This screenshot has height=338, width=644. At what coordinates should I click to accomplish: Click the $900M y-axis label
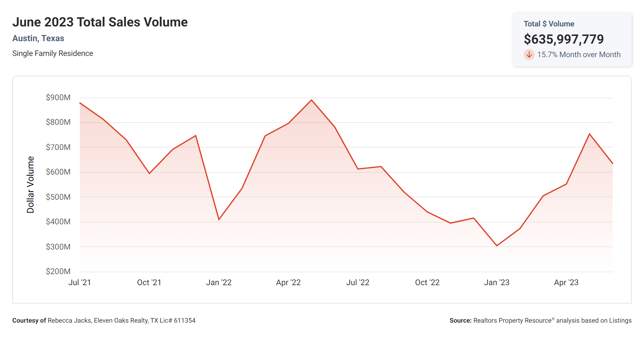tap(58, 98)
